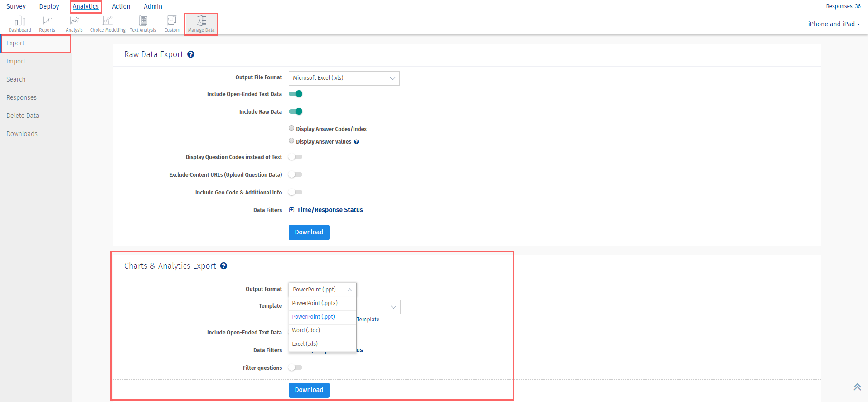Choose Word (.doc) from output format list
Image resolution: width=868 pixels, height=402 pixels.
(x=306, y=330)
